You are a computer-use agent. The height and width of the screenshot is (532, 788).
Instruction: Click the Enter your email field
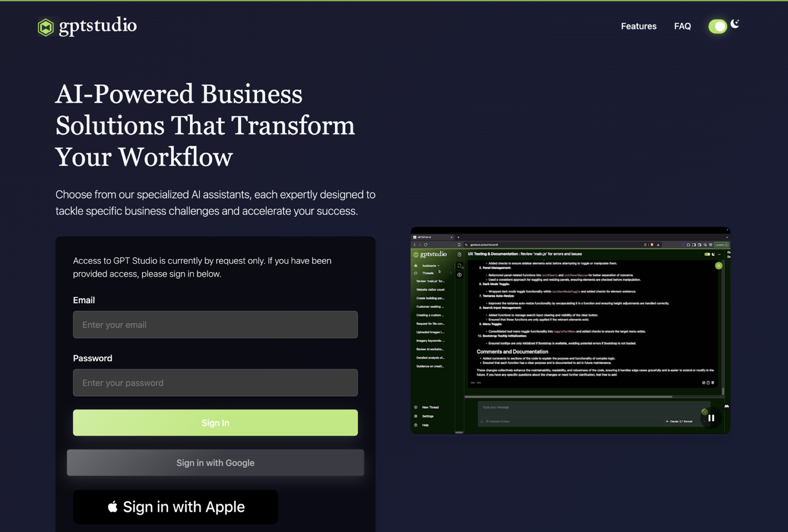pos(215,324)
